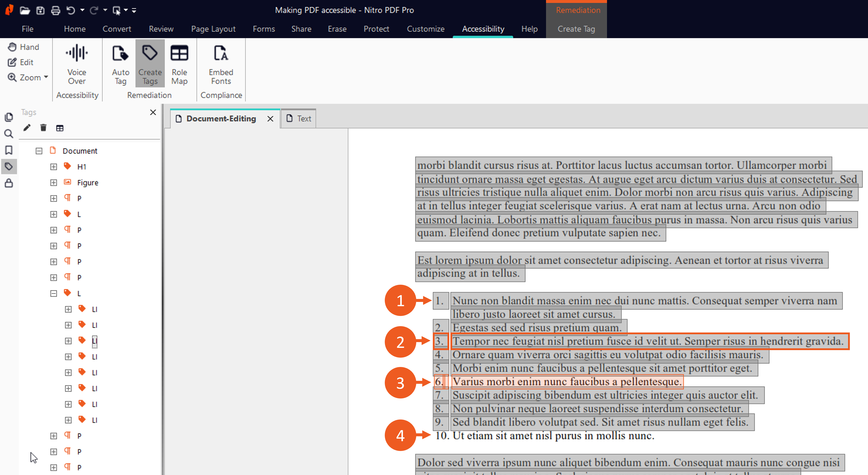
Task: Collapse the Document root node
Action: 39,151
